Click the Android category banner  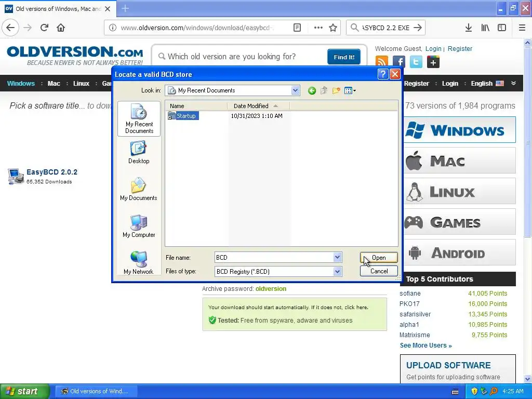point(459,253)
